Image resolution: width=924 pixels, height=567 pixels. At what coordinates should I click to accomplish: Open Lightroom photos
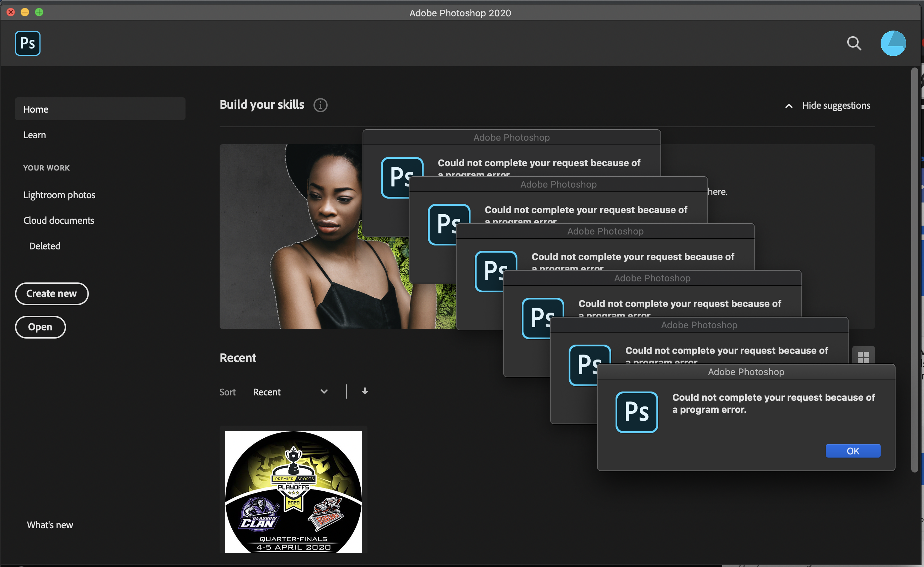pos(59,195)
